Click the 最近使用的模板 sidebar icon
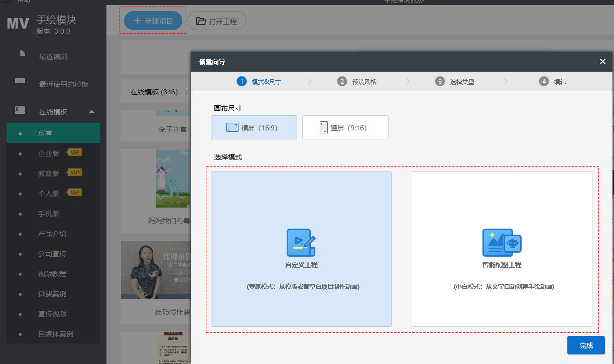This screenshot has width=614, height=364. pos(21,82)
